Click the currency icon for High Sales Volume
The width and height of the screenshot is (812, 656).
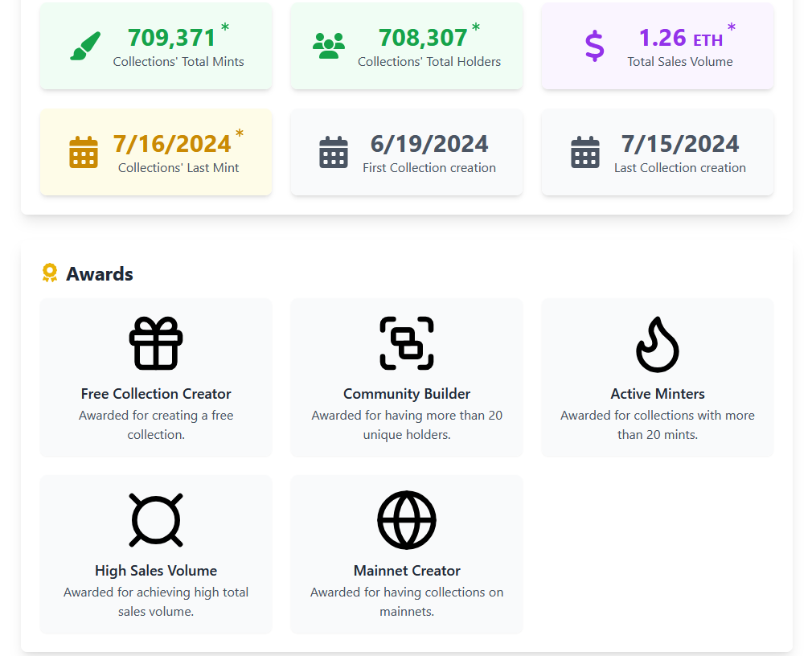pyautogui.click(x=156, y=520)
